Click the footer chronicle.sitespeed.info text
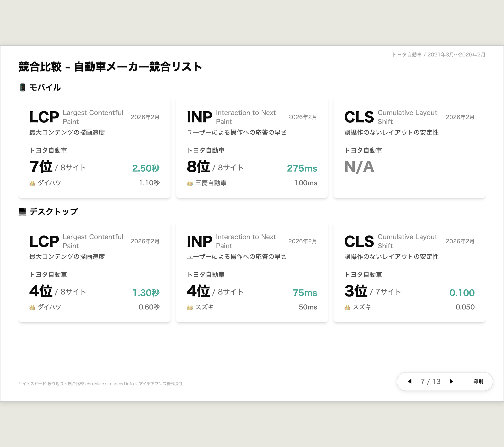This screenshot has height=447, width=504. pos(109,384)
